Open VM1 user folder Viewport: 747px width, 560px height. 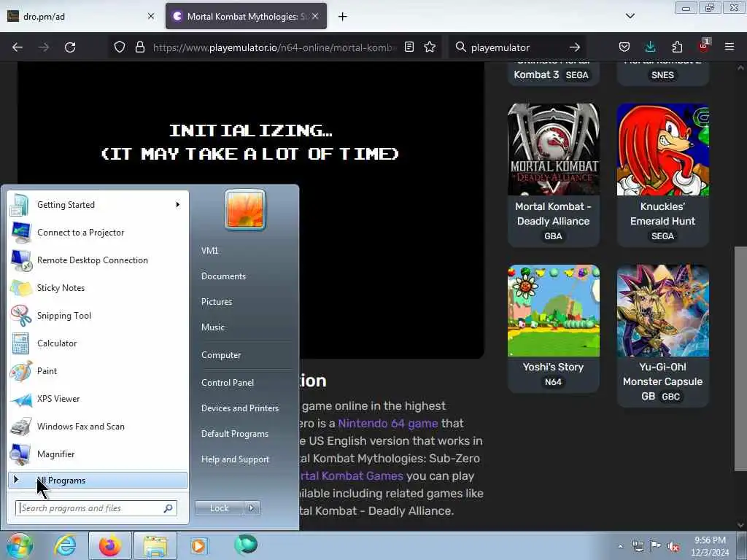point(209,251)
